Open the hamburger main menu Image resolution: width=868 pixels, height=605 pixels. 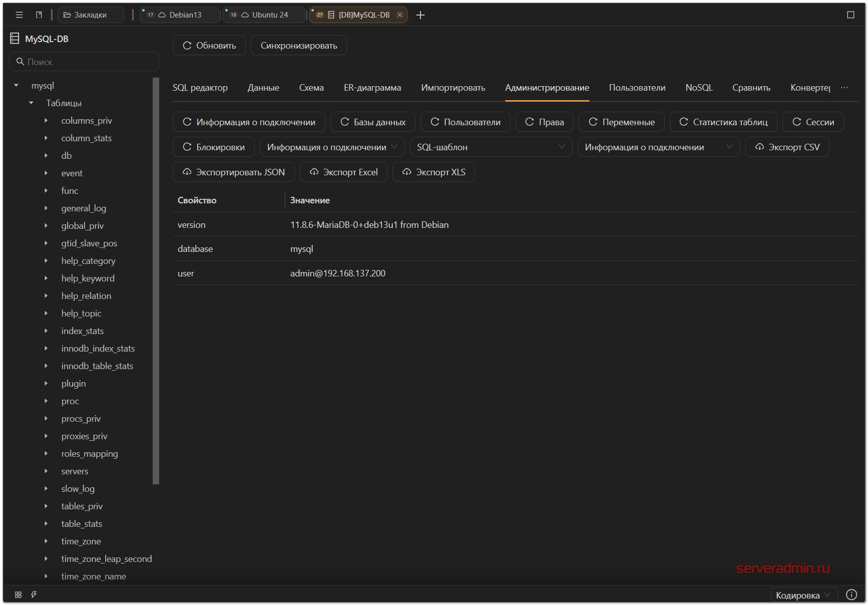[x=19, y=15]
